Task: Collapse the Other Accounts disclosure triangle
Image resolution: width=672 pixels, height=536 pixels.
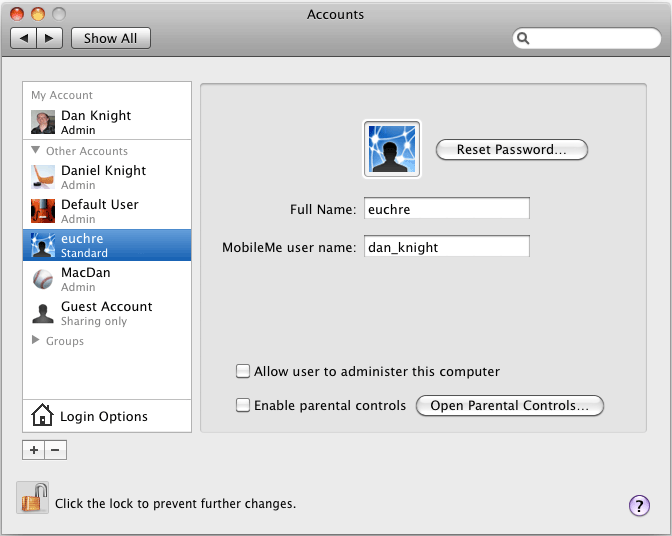Action: point(36,150)
